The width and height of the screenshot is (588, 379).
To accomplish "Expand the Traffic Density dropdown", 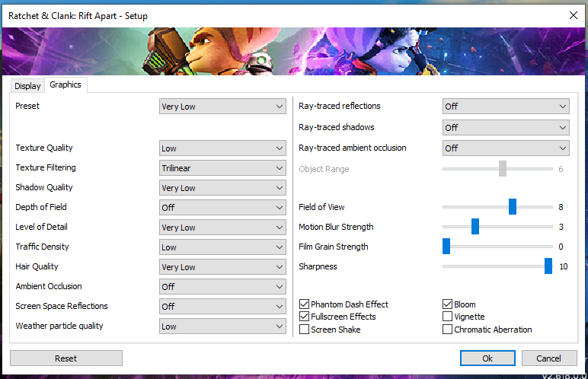I will [x=222, y=247].
